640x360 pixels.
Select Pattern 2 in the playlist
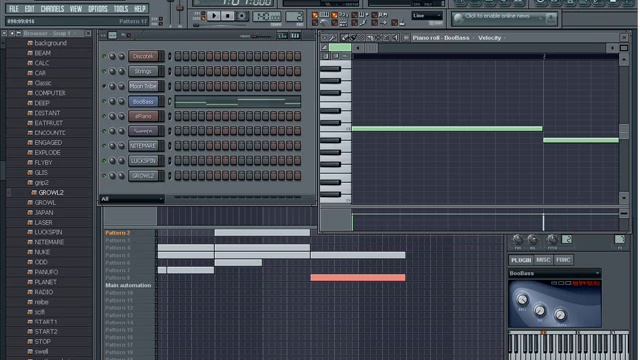click(x=117, y=233)
